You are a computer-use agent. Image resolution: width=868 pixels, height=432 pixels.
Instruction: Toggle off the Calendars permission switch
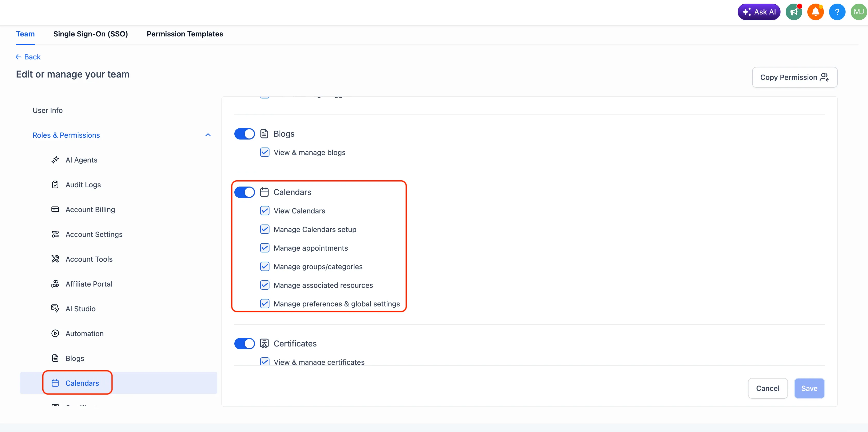244,192
